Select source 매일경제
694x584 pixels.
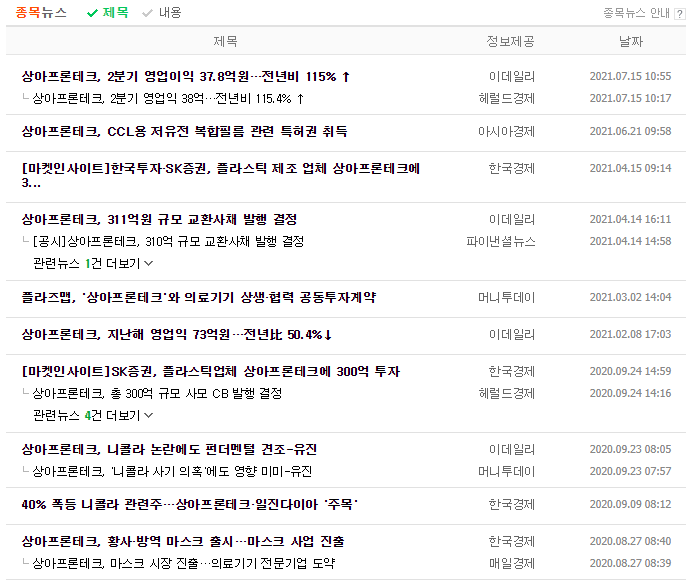(512, 563)
